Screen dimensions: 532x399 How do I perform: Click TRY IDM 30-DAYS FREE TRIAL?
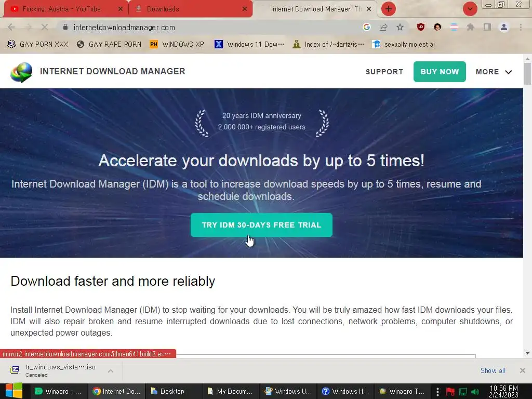pos(261,225)
